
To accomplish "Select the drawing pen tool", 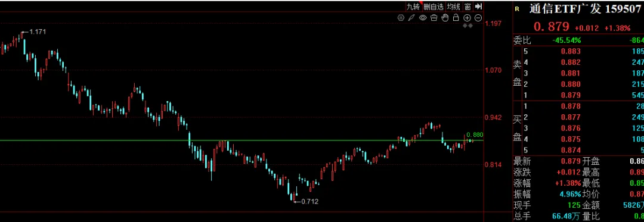I will coord(412,18).
